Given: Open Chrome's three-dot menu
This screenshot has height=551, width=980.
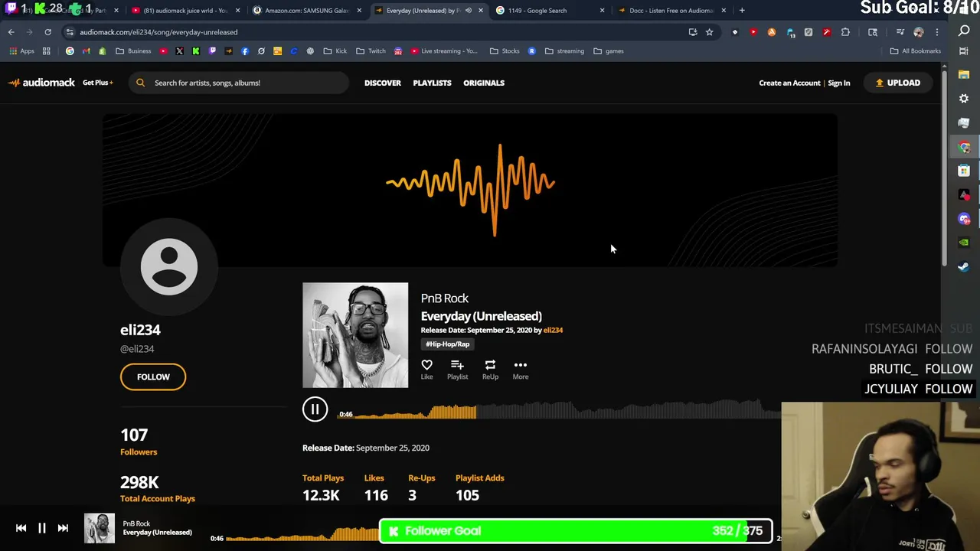Looking at the screenshot, I should point(937,32).
